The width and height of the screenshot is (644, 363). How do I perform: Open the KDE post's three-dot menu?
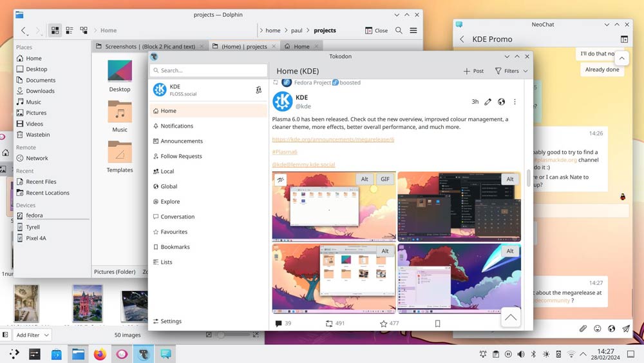tap(515, 102)
